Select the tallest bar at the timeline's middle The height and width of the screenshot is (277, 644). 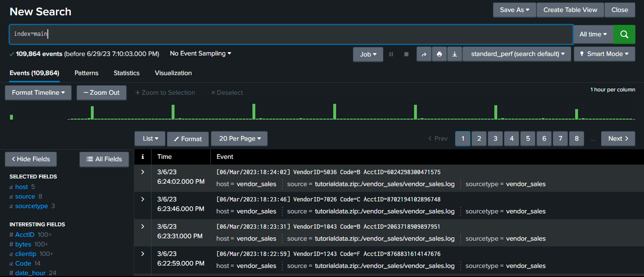335,112
